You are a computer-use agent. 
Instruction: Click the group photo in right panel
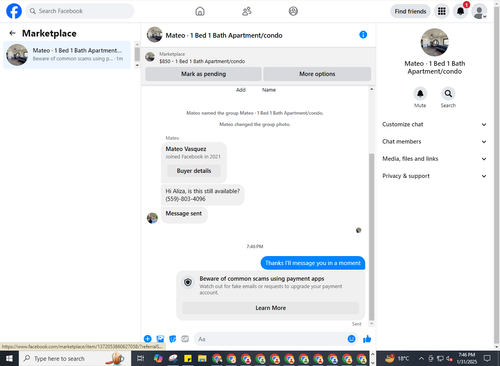434,42
